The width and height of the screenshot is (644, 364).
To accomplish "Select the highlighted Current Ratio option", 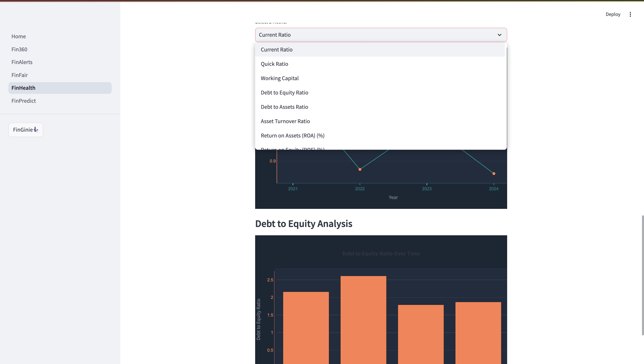I will [x=277, y=49].
